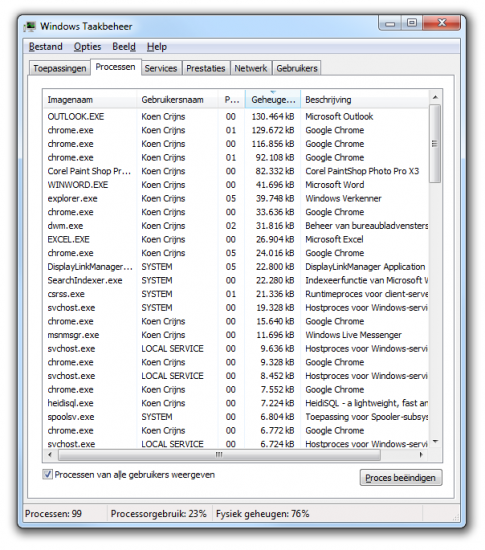Click the vertical scrollbar up arrow
The width and height of the screenshot is (485, 550).
[435, 97]
